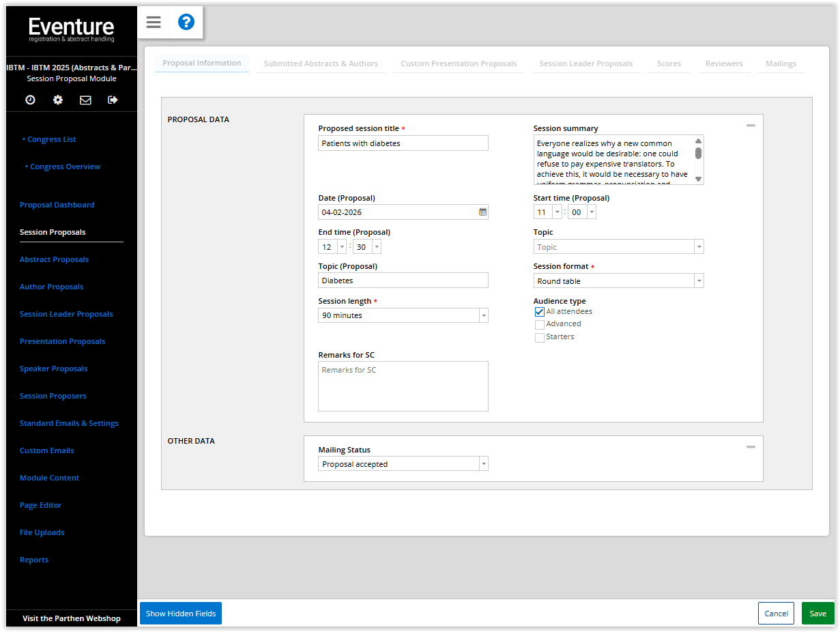Viewport: 840px width, 632px height.
Task: Click the IBTM 2025 congress title
Action: pyautogui.click(x=72, y=68)
